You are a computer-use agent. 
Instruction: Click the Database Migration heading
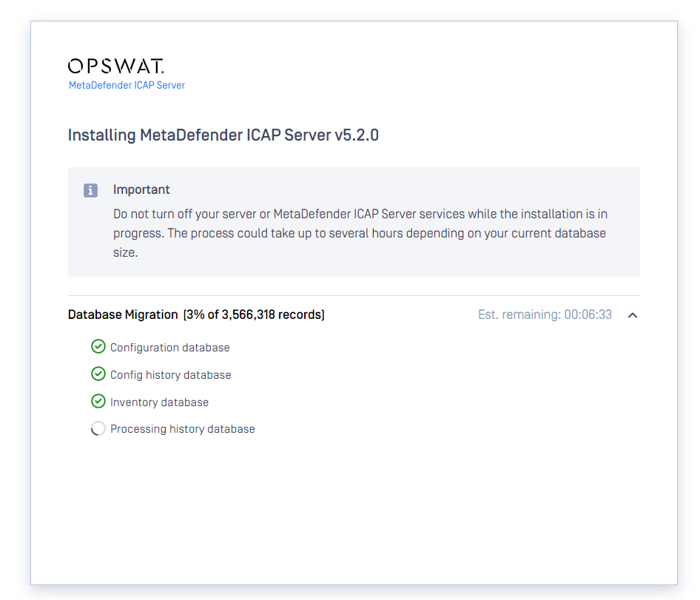[123, 314]
